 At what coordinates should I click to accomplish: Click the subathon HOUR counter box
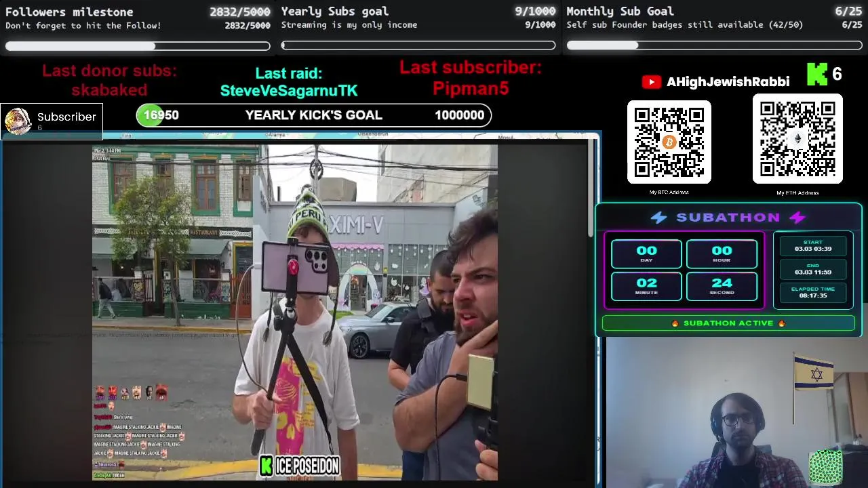722,254
